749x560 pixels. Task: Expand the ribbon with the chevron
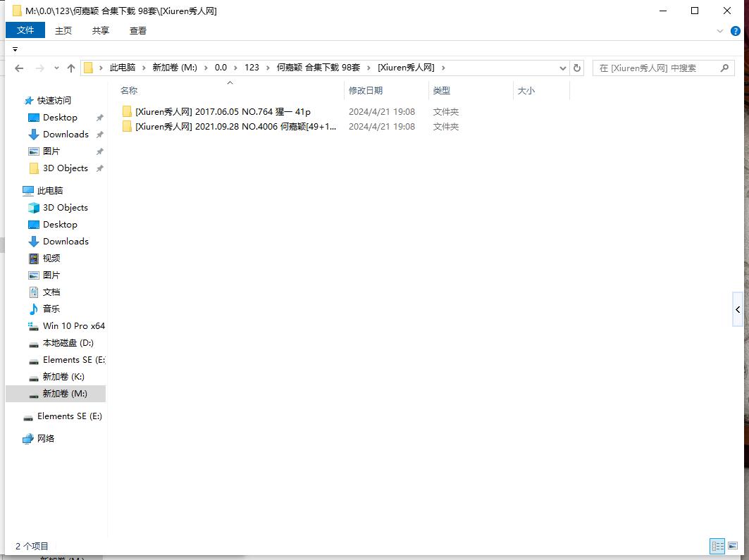click(x=720, y=31)
